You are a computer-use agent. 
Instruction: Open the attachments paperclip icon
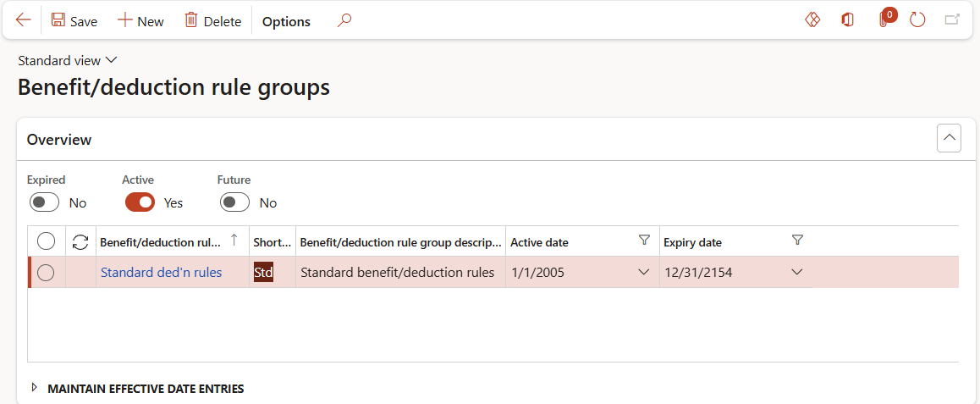pyautogui.click(x=884, y=20)
